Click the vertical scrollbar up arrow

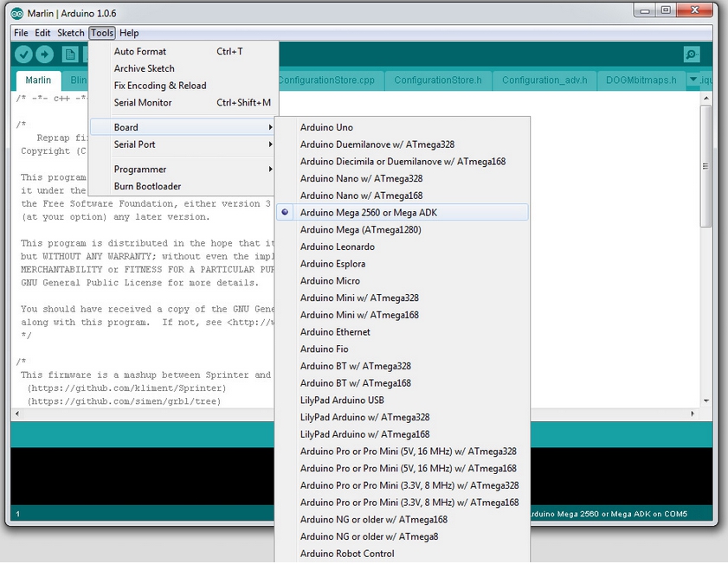coord(705,98)
